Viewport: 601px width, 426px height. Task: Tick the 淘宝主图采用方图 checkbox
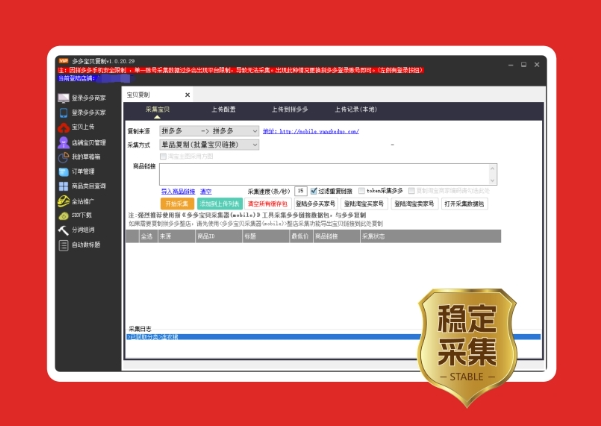[163, 156]
